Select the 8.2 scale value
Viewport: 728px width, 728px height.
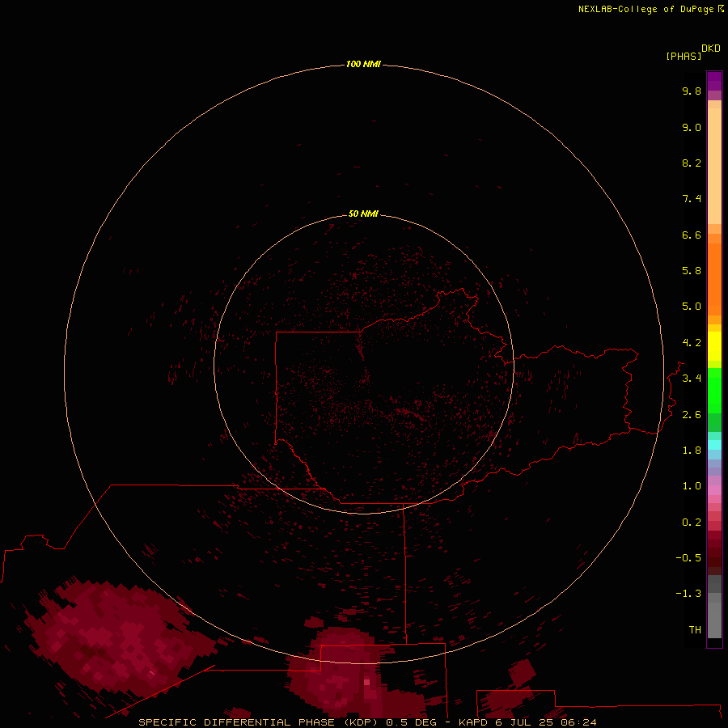coord(692,163)
